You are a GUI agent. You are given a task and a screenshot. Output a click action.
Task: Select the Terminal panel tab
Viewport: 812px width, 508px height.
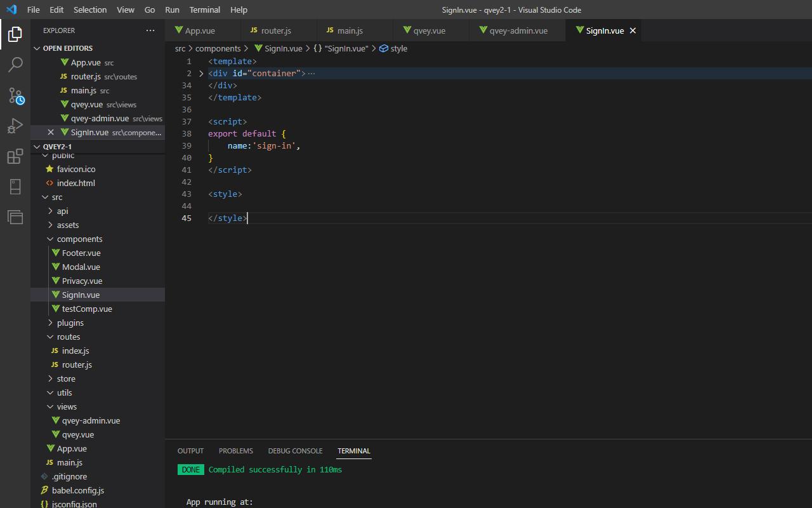point(354,451)
